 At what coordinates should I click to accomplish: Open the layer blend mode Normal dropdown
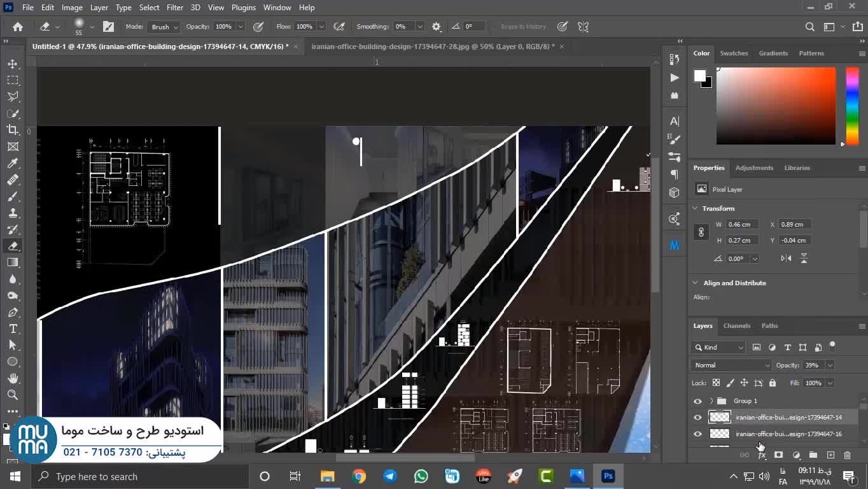click(731, 365)
